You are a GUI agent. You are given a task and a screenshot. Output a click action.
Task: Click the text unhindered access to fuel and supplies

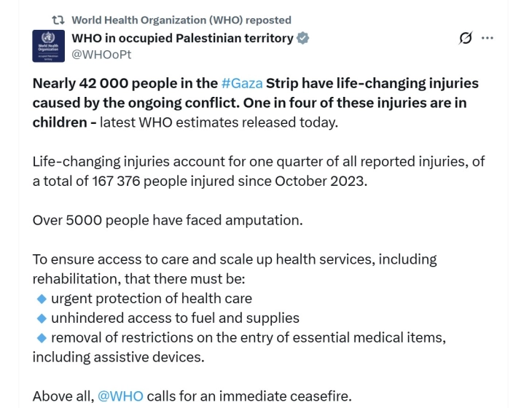tap(175, 318)
